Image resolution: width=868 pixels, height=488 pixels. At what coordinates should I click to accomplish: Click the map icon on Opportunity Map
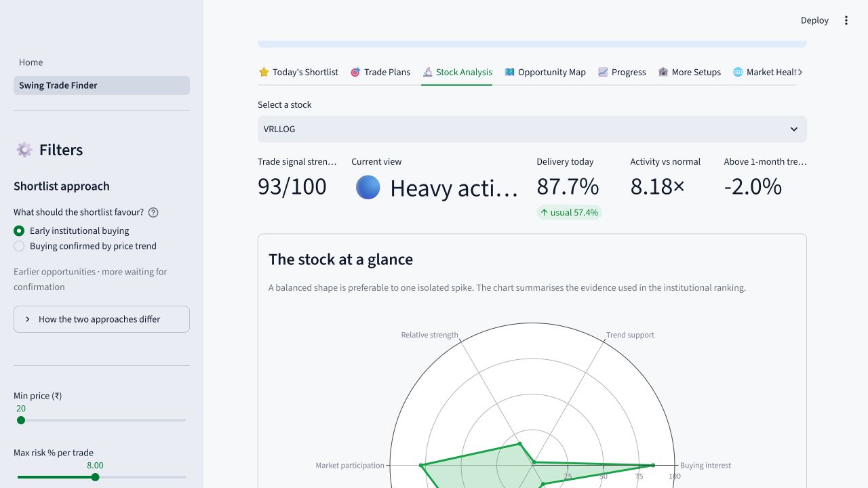(x=510, y=72)
